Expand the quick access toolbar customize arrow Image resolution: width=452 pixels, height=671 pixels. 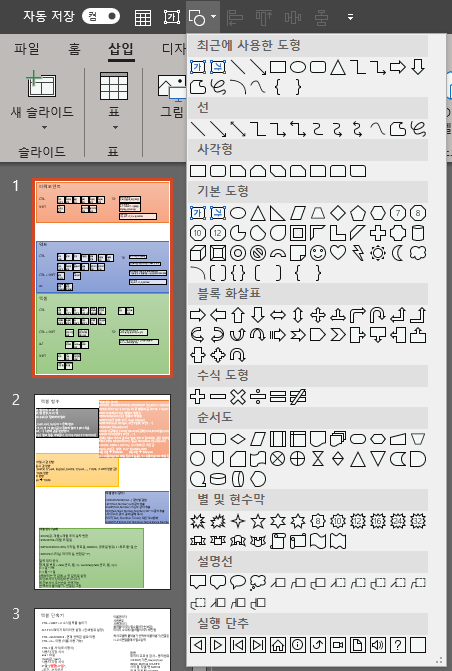(350, 18)
